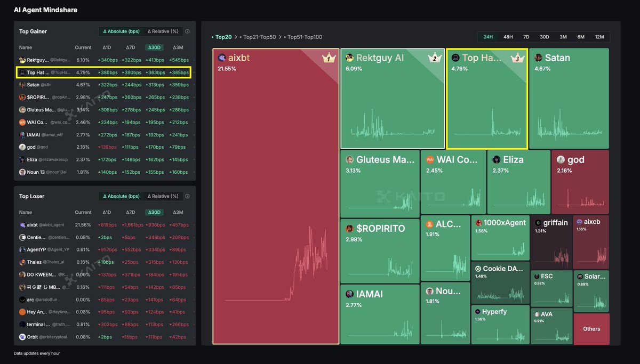Open the Top Gainer info icon
Image resolution: width=640 pixels, height=364 pixels.
[x=187, y=31]
